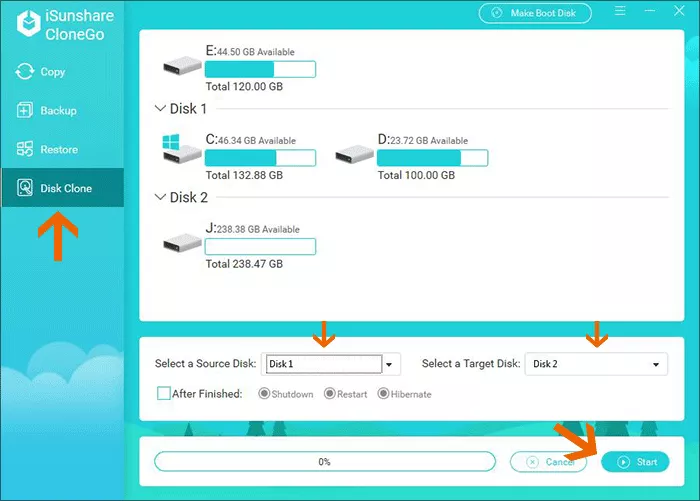
Task: Click the C: drive usage bar
Action: coord(260,158)
